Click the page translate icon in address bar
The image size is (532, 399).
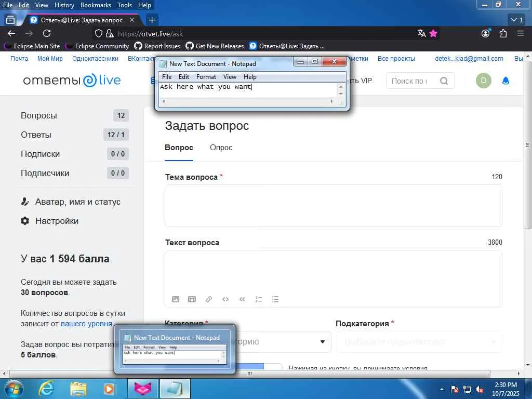point(421,33)
